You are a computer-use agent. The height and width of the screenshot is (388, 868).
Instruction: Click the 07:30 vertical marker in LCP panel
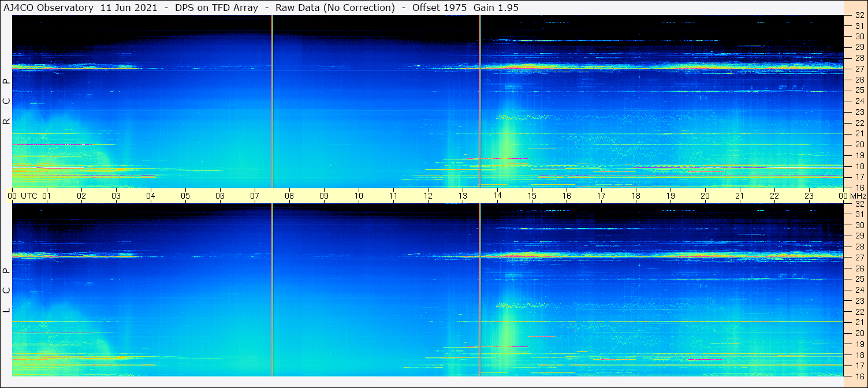point(272,290)
